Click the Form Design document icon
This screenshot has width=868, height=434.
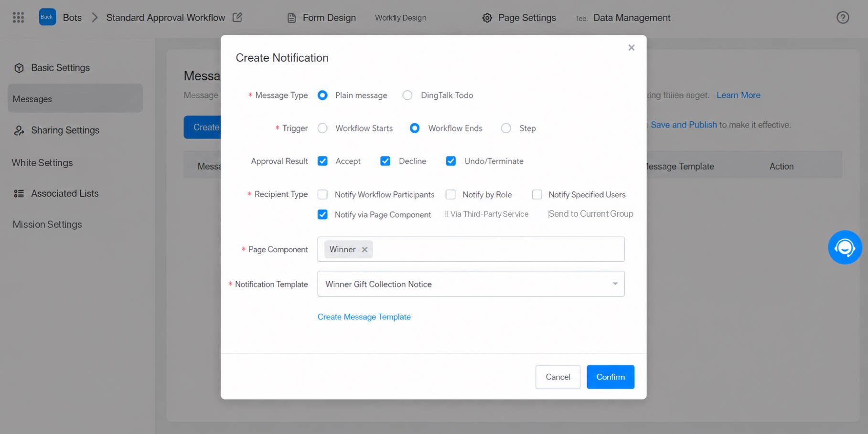pyautogui.click(x=291, y=18)
